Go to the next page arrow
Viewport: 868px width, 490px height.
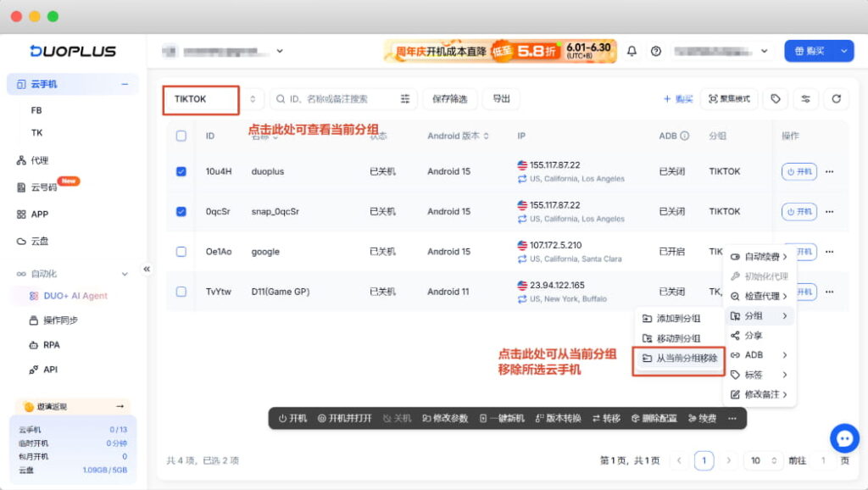click(x=728, y=460)
